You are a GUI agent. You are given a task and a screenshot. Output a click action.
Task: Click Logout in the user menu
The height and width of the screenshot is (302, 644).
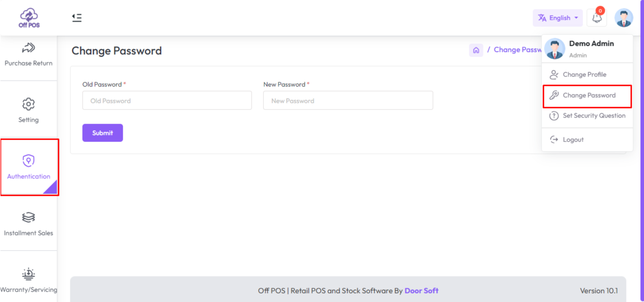pos(573,140)
